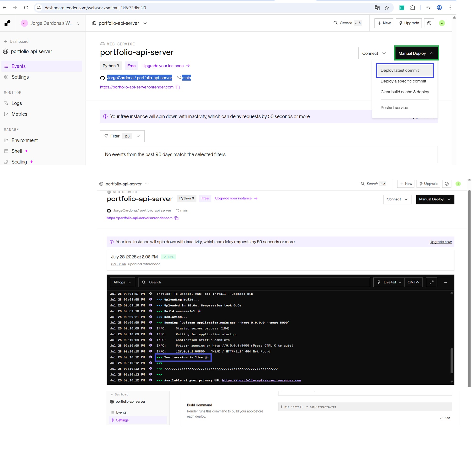Image resolution: width=476 pixels, height=454 pixels.
Task: Open Metrics under Monitor
Action: pos(42,114)
